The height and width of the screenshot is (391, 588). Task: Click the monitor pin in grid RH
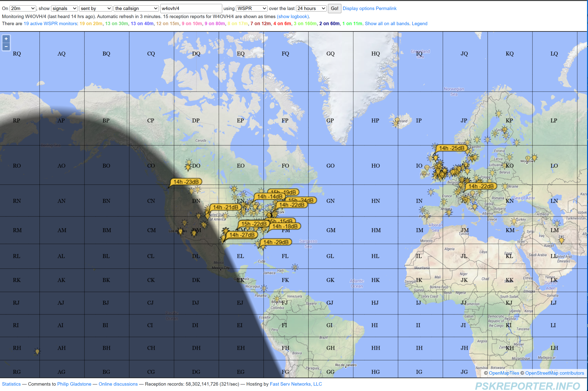click(x=37, y=351)
